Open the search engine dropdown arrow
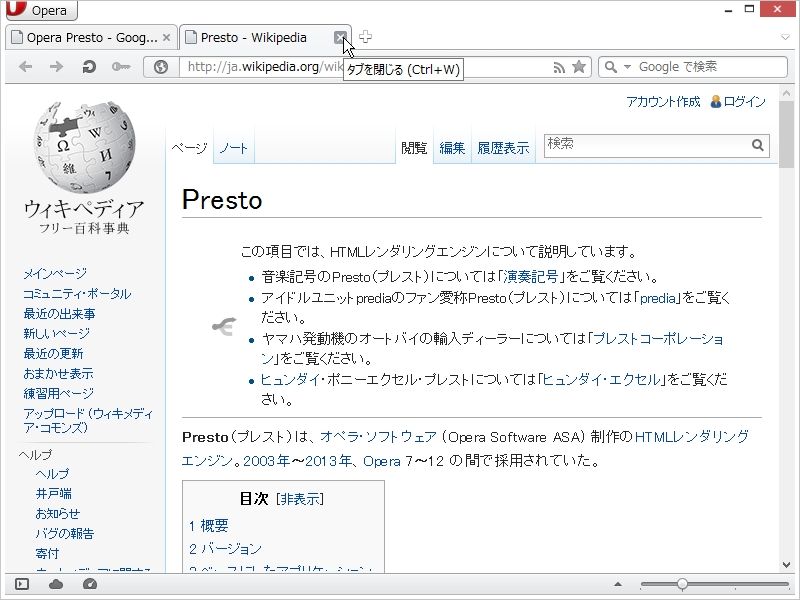The height and width of the screenshot is (600, 800). 628,67
